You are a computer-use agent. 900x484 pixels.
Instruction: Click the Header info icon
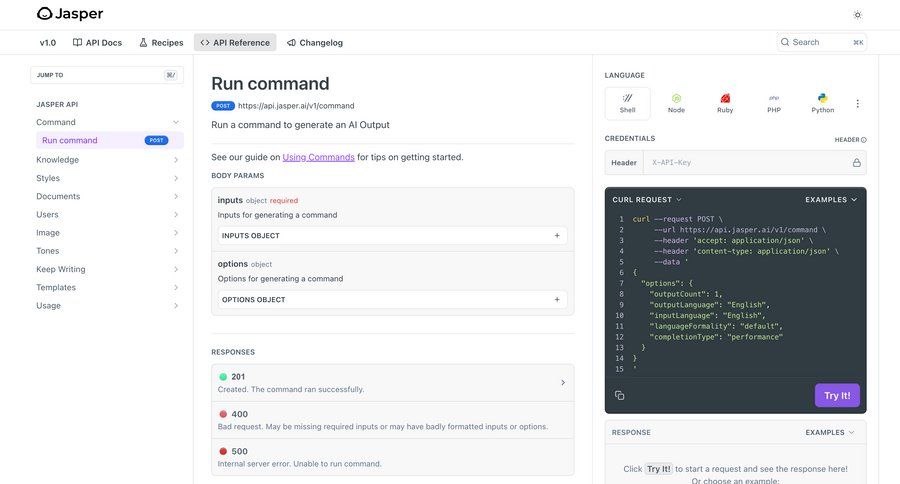[x=864, y=140]
